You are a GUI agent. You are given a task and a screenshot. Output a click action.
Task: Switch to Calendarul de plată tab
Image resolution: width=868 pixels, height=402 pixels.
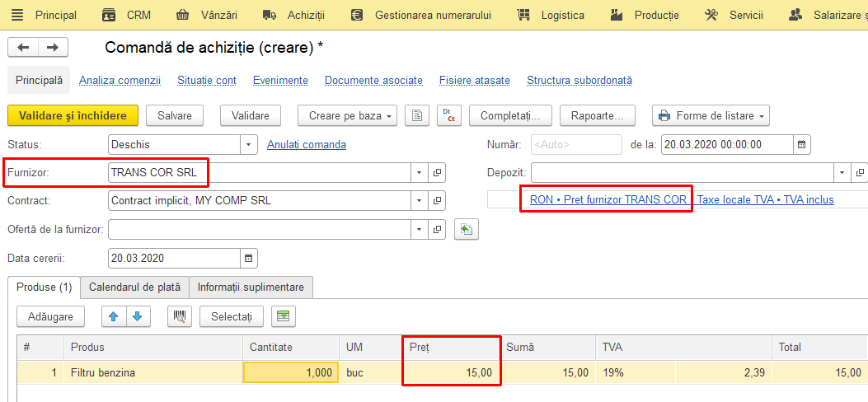(135, 287)
